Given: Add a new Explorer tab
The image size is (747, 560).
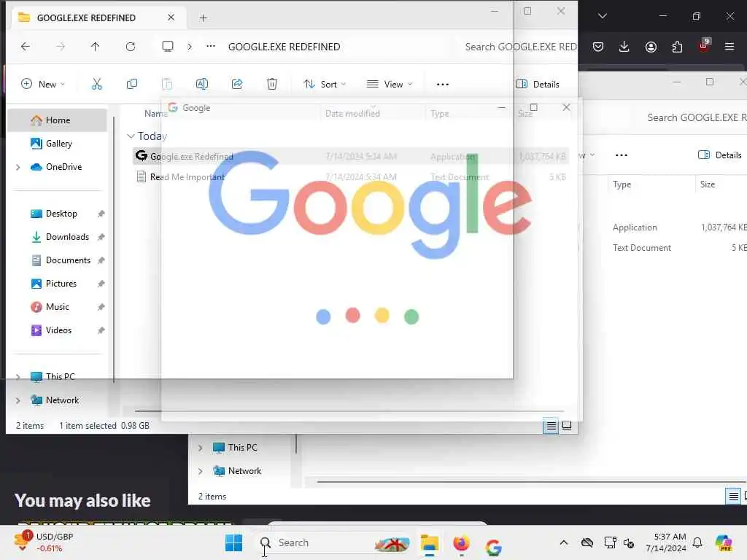Looking at the screenshot, I should pos(204,18).
